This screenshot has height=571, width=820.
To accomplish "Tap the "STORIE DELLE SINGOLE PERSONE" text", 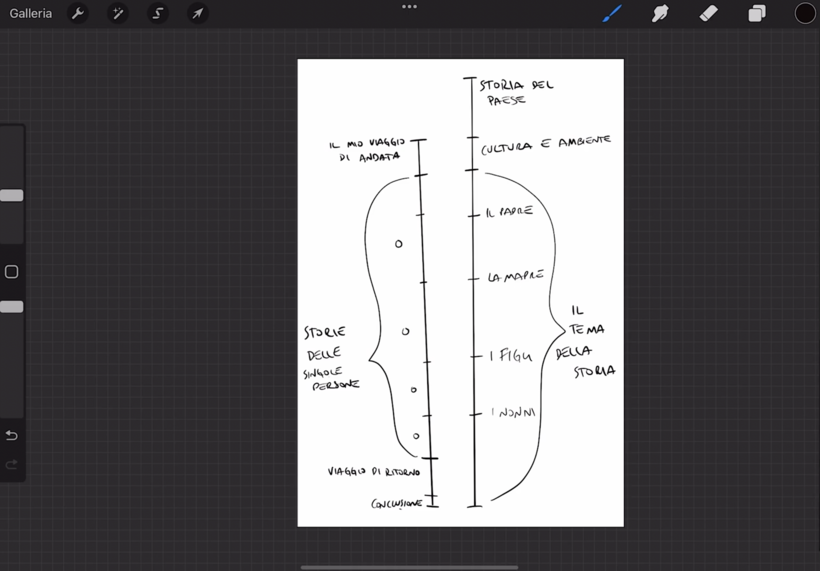I will point(331,359).
